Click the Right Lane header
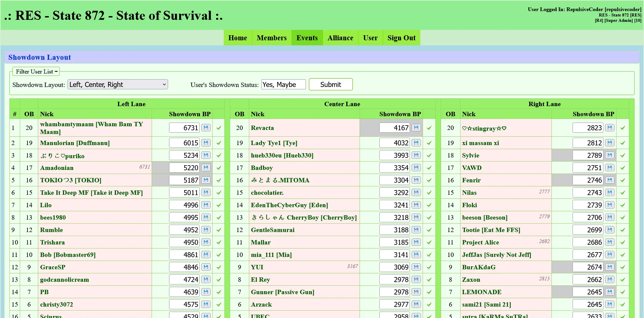This screenshot has height=318, width=644. click(x=545, y=104)
